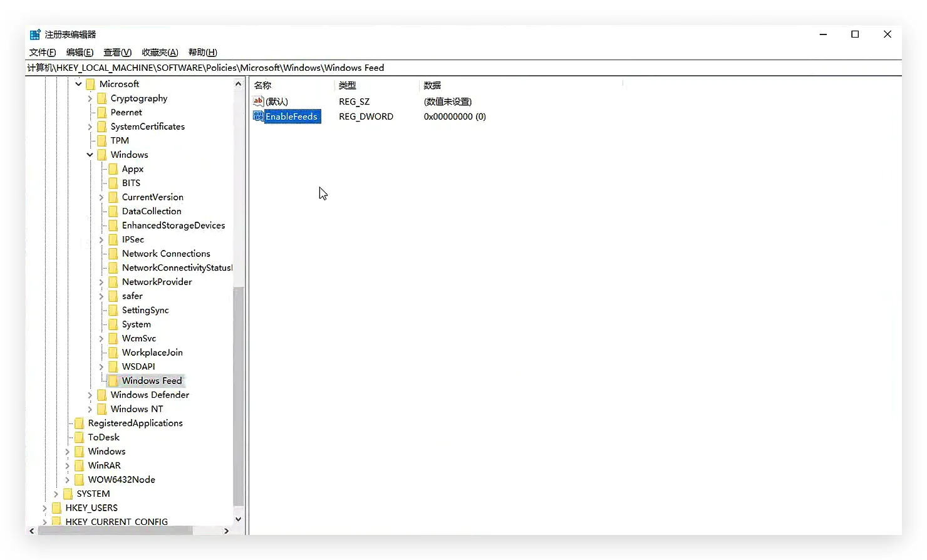Collapse the Windows key under Microsoft
Screen dimensions: 927x560
pyautogui.click(x=90, y=155)
